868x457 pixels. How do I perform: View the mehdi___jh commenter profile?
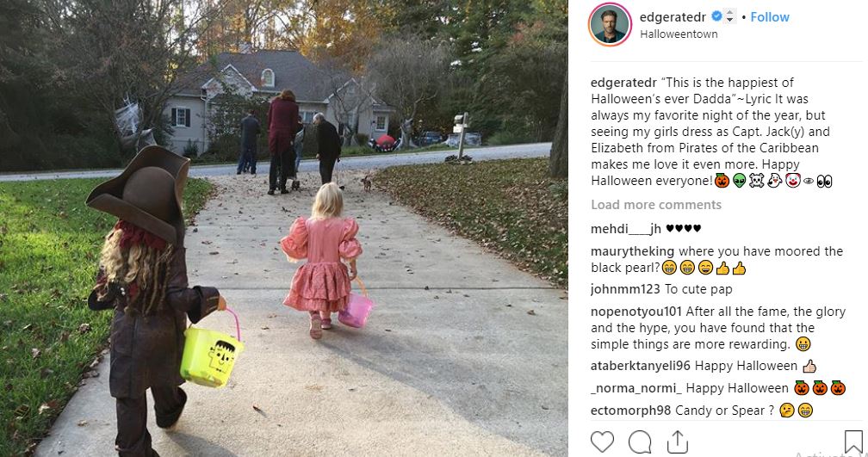point(625,229)
